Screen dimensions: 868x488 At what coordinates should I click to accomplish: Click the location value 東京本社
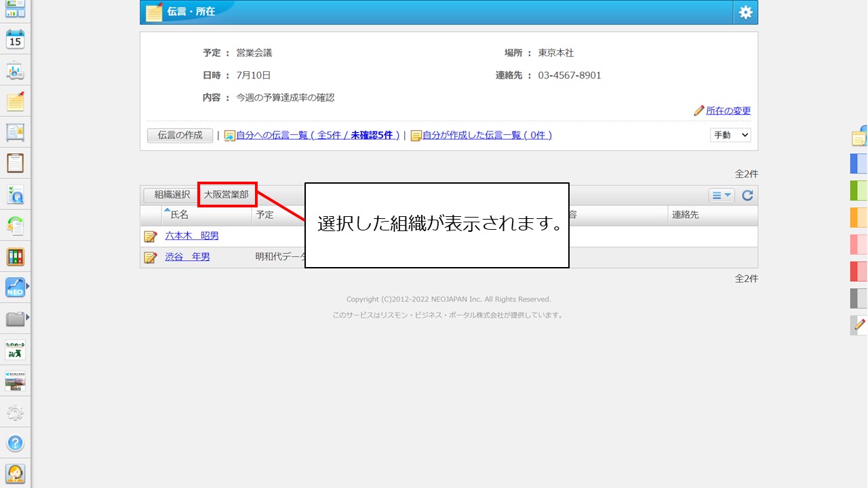[556, 53]
